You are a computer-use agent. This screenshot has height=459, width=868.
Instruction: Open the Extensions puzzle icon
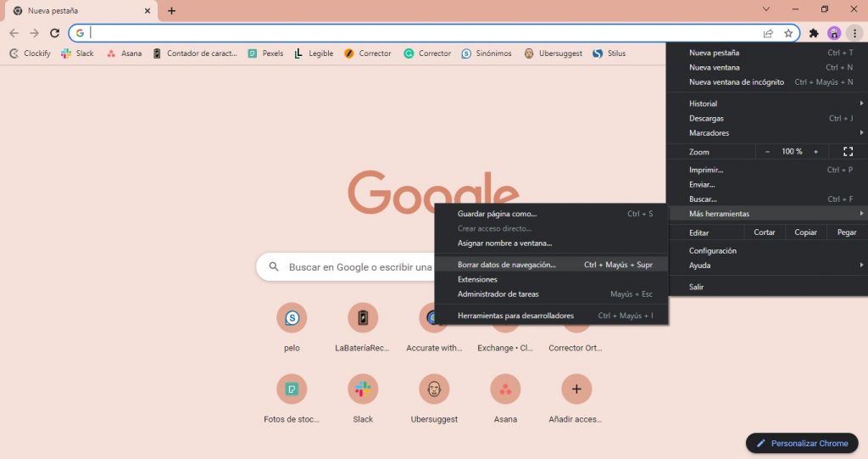[814, 33]
